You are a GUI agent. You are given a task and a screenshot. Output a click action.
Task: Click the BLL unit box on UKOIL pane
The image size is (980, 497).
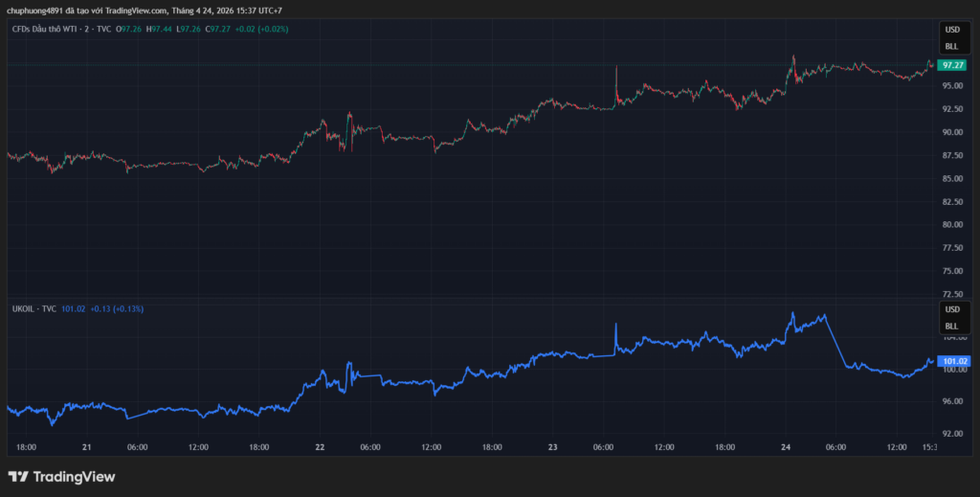(x=951, y=327)
